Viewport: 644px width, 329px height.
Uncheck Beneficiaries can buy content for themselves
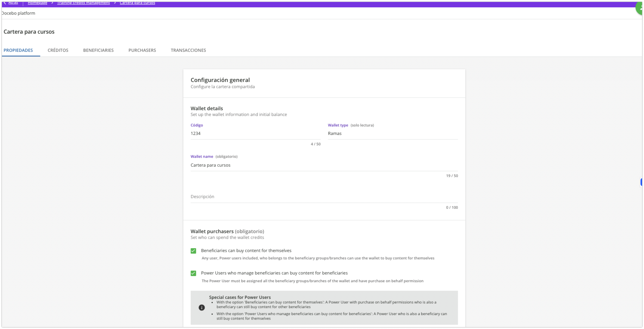coord(193,251)
